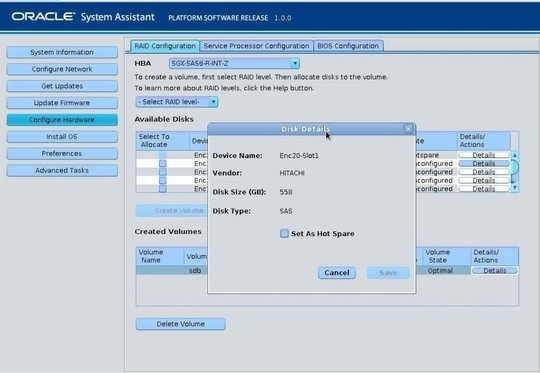The width and height of the screenshot is (540, 373).
Task: Go to Update Firmware
Action: coord(62,103)
